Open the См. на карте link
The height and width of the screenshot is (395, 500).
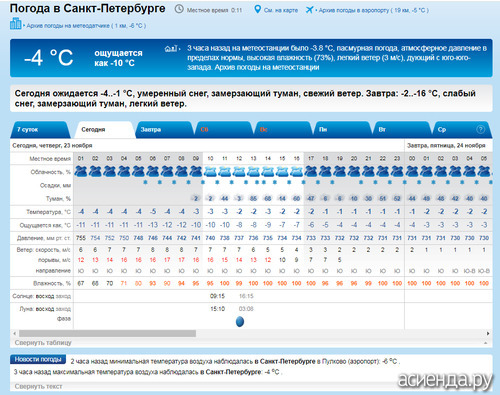(x=281, y=10)
